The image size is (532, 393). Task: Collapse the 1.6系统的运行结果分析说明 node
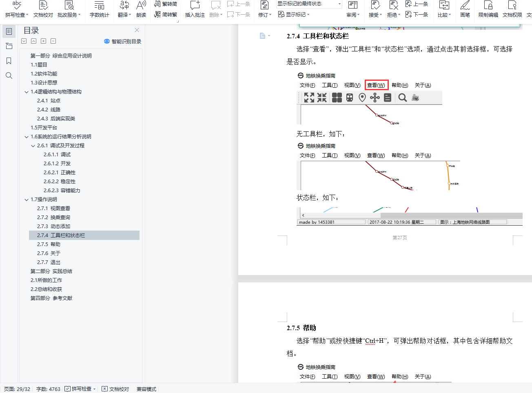click(x=27, y=137)
